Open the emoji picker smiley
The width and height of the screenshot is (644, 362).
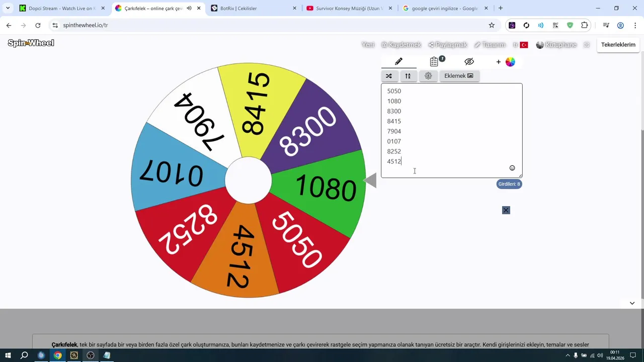(x=512, y=168)
